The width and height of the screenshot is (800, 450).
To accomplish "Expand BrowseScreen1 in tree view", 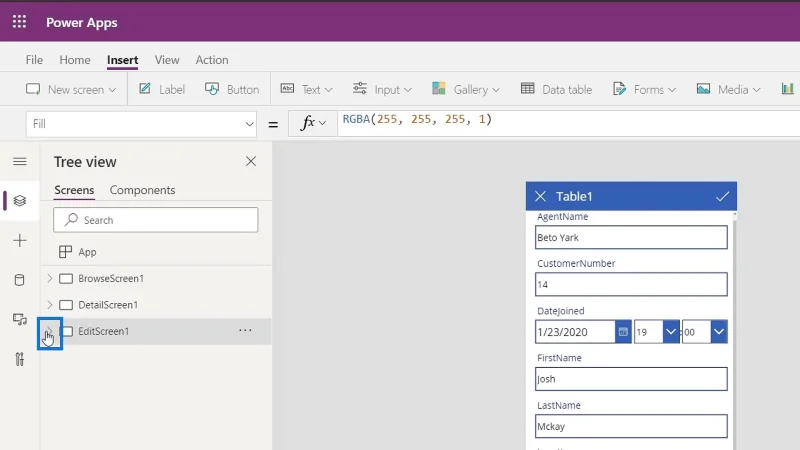I will pos(49,278).
